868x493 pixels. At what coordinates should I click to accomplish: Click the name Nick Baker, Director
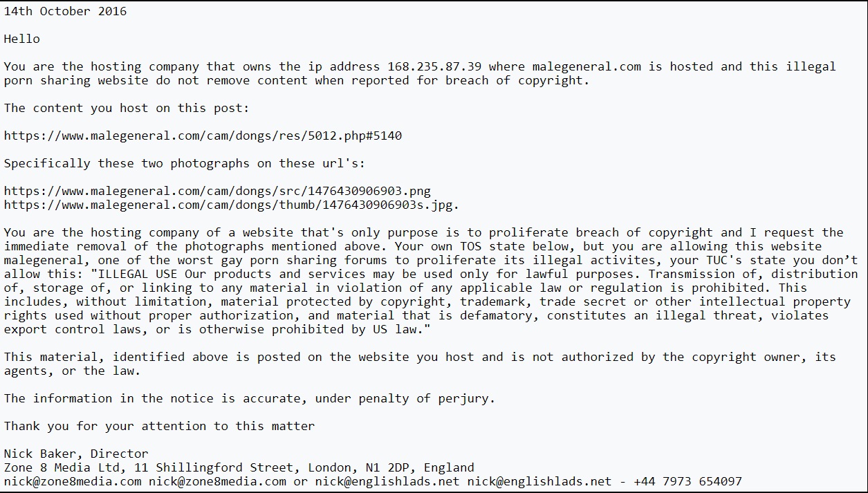pos(76,454)
